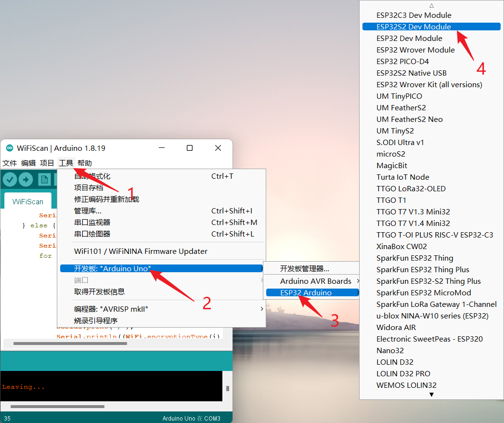Click the console horizontal scrollbar
This screenshot has width=504, height=423.
tap(57, 407)
